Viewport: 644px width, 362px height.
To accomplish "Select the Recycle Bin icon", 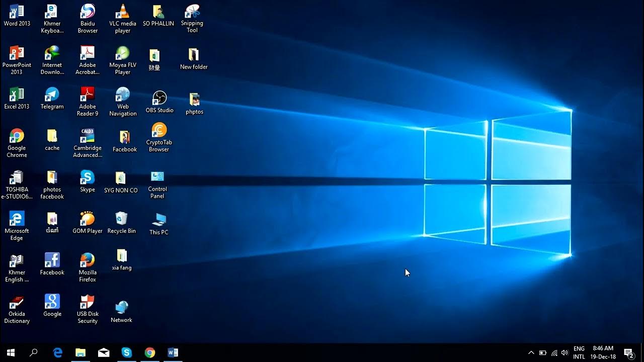I will pos(121,223).
